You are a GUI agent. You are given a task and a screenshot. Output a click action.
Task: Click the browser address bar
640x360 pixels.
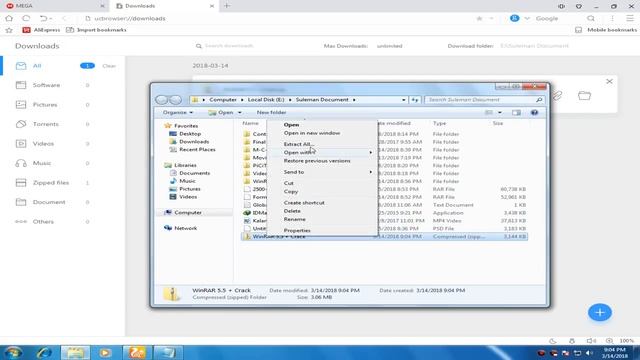[x=278, y=18]
